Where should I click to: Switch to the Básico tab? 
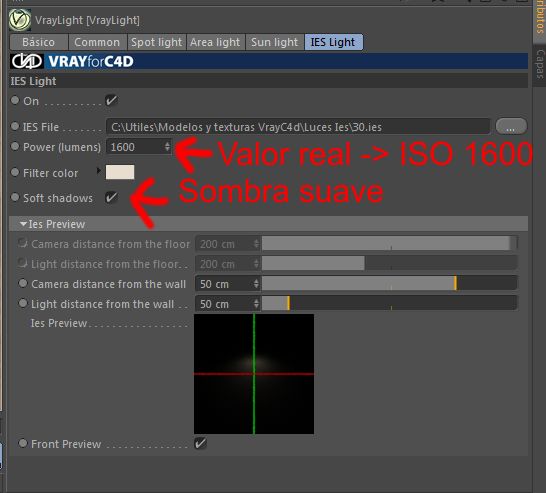[39, 42]
